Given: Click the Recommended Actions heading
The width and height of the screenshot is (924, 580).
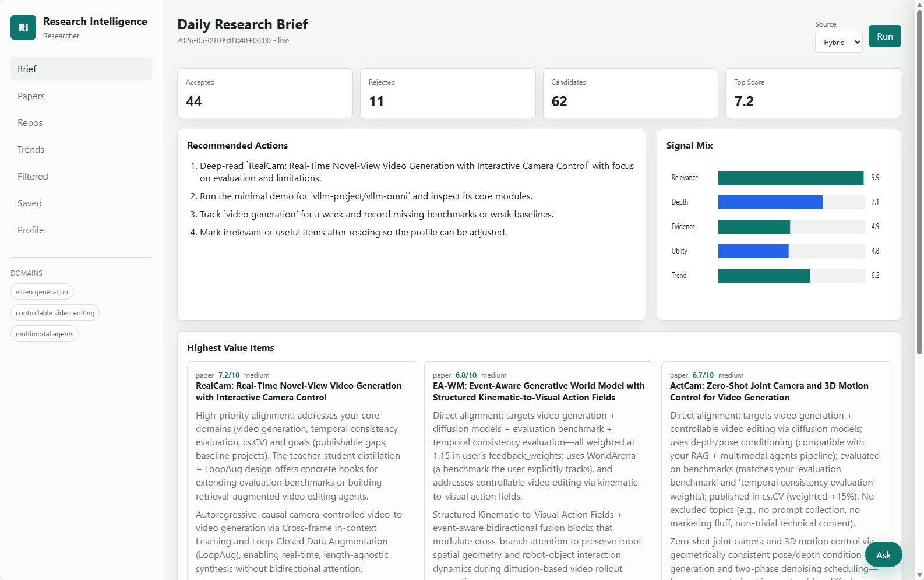Looking at the screenshot, I should click(x=237, y=146).
